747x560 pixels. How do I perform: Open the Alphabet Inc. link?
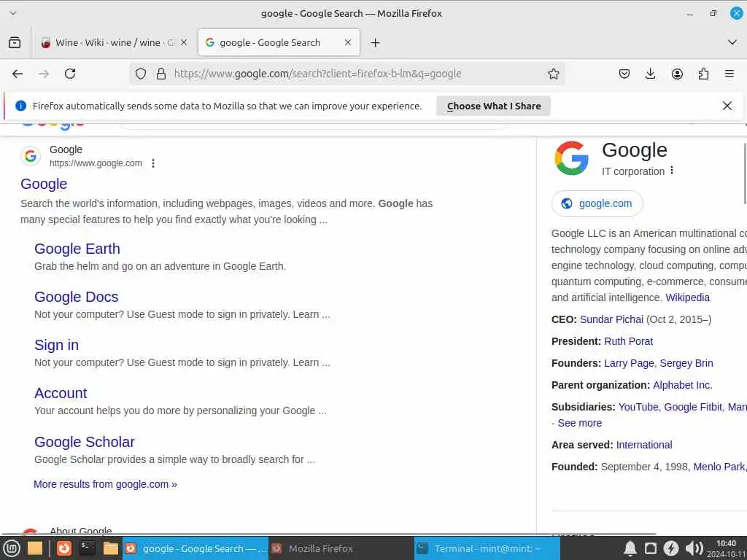coord(682,385)
